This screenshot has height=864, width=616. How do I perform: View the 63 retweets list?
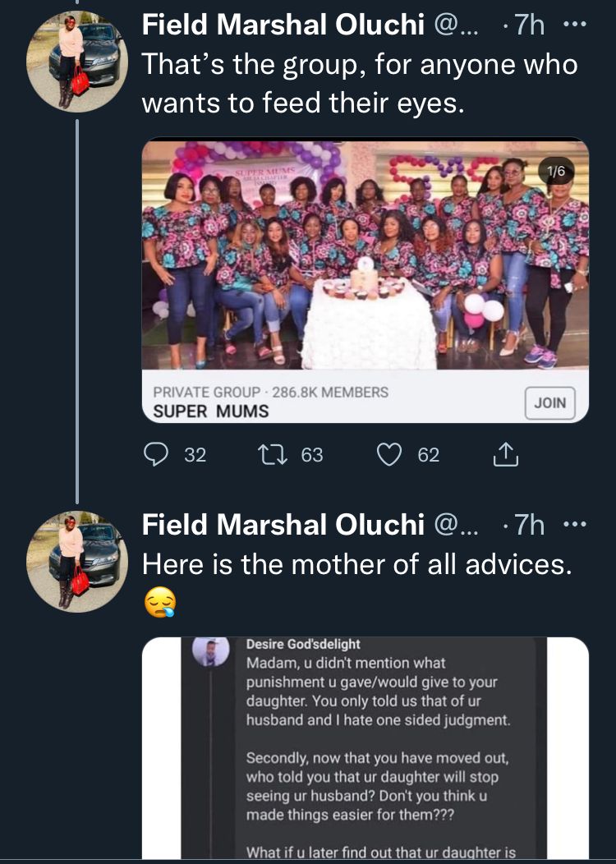pos(311,453)
